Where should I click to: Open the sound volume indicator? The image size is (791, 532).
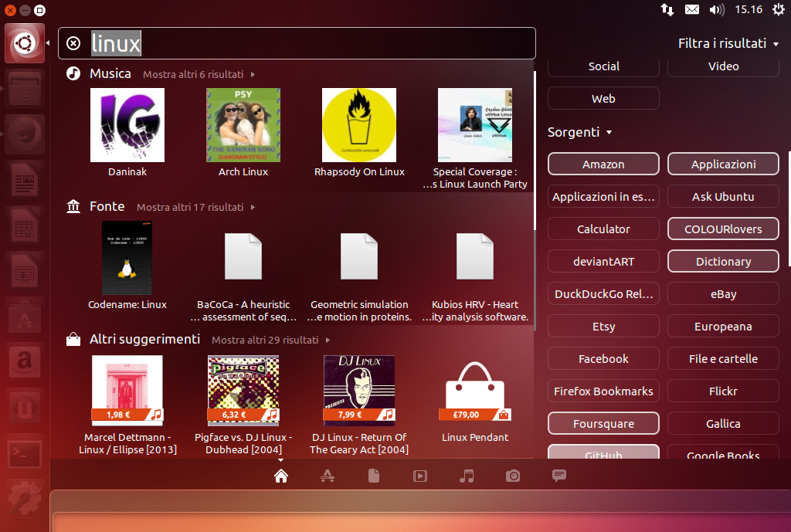[x=717, y=9]
